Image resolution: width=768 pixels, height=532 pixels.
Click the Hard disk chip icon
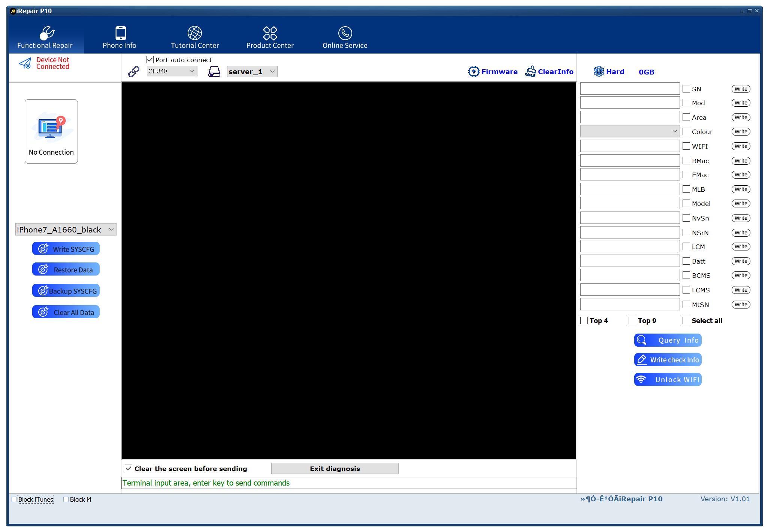point(599,71)
